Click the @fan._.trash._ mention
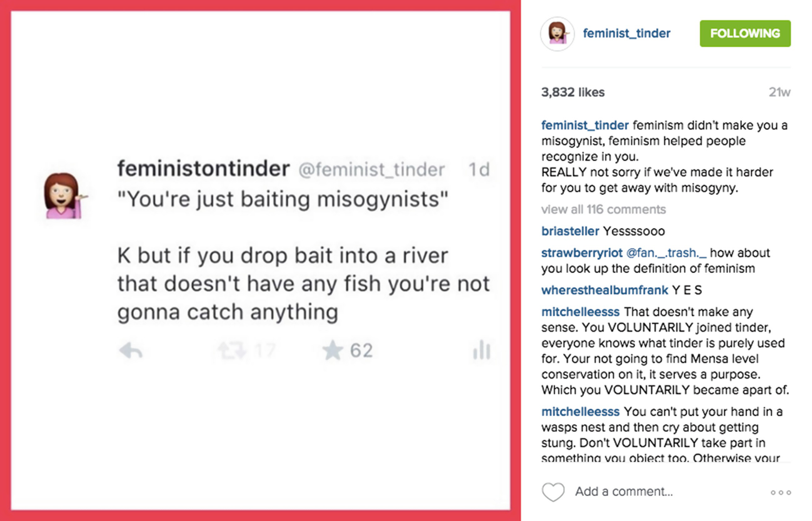 click(x=666, y=253)
